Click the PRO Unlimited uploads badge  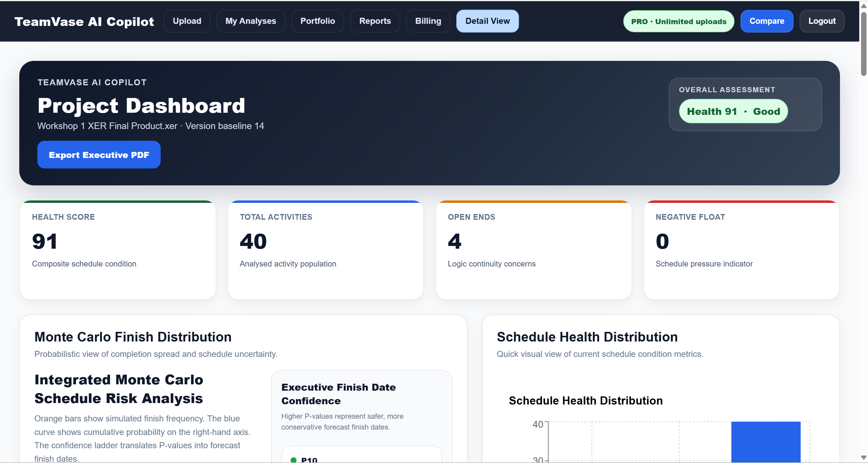[679, 22]
